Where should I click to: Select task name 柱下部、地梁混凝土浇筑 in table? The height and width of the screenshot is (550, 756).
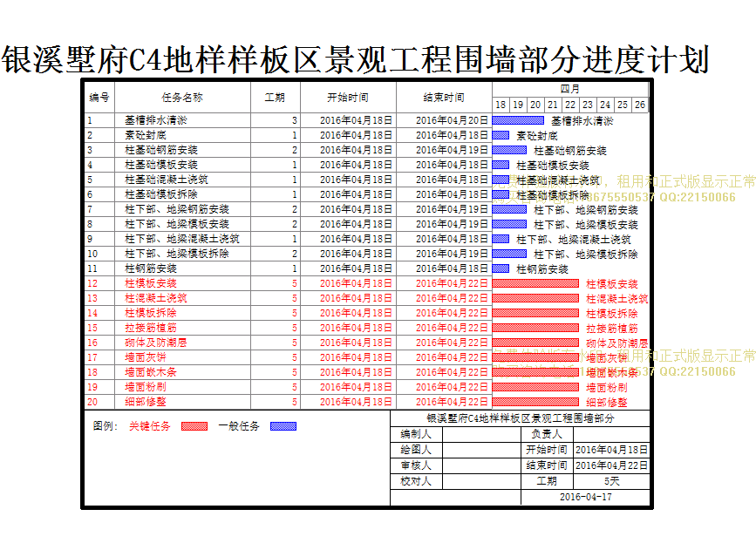click(181, 239)
